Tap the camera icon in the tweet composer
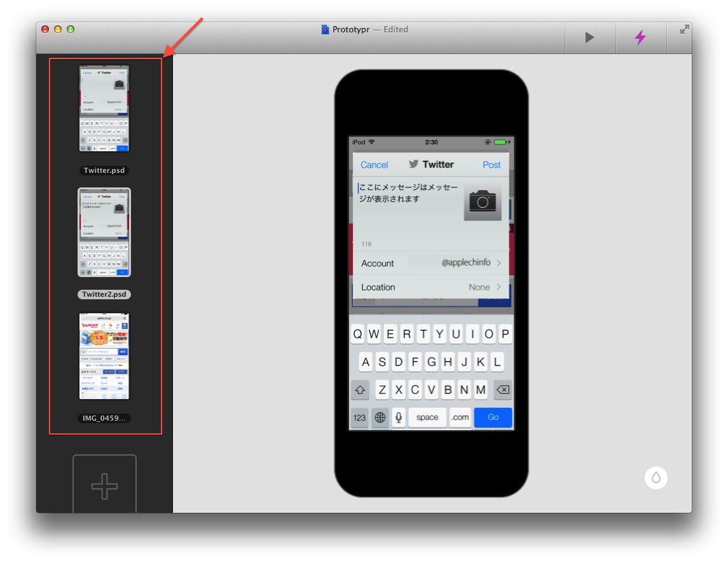This screenshot has width=728, height=563. 483,201
